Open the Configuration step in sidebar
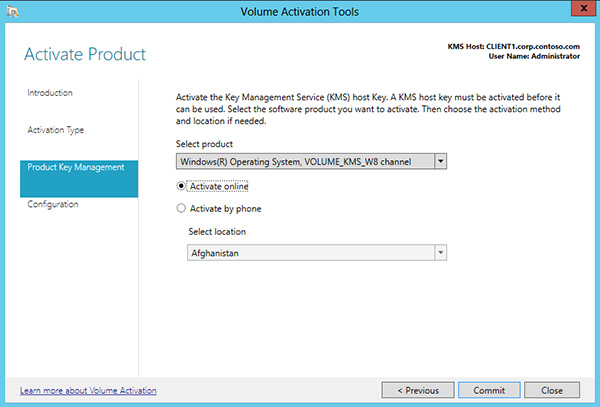This screenshot has height=407, width=600. point(54,204)
